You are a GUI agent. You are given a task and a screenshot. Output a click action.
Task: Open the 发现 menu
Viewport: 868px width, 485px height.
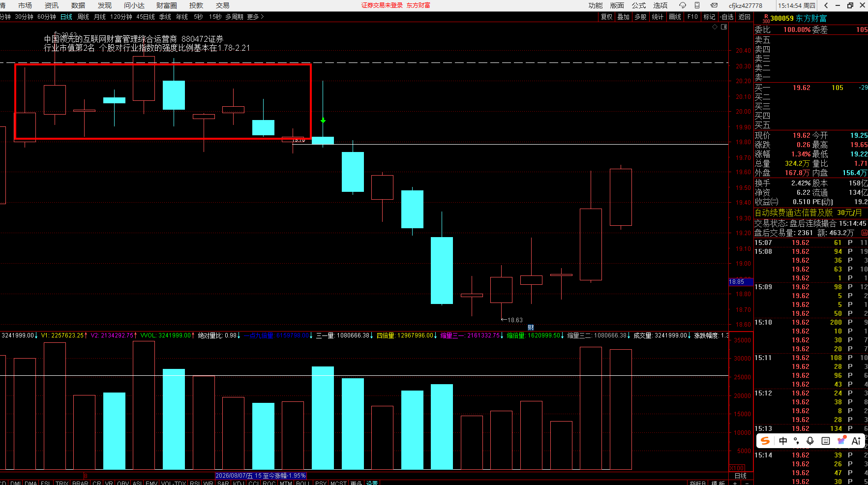105,5
